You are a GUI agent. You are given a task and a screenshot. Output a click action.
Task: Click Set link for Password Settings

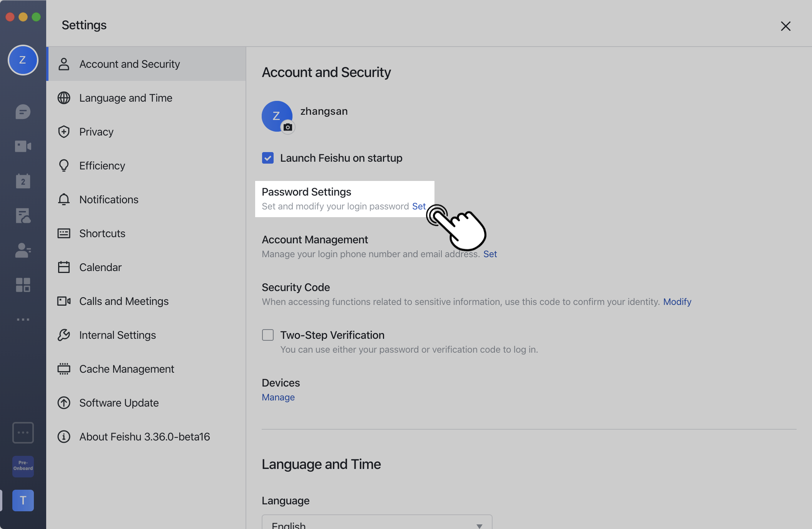[x=419, y=206]
